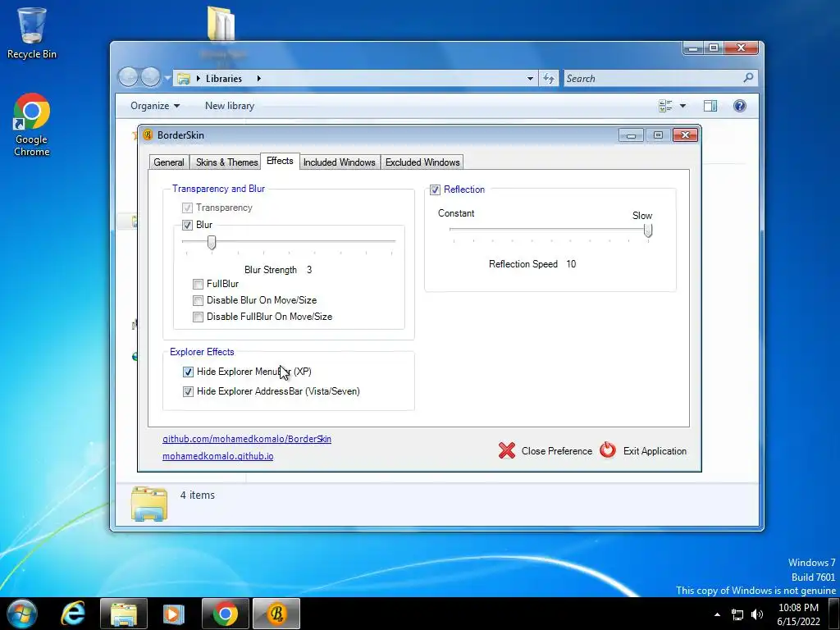This screenshot has width=840, height=630.
Task: Toggle Explorer preview pane icon
Action: point(710,106)
